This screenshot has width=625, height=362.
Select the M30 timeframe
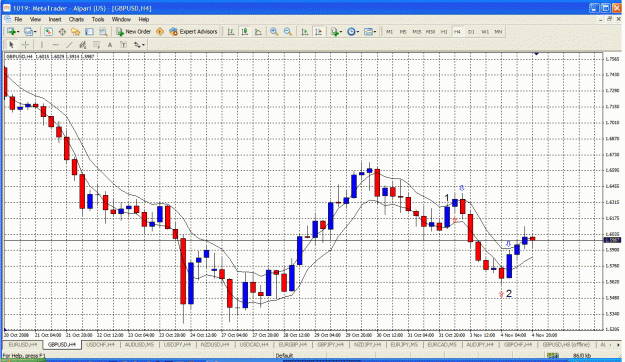430,31
